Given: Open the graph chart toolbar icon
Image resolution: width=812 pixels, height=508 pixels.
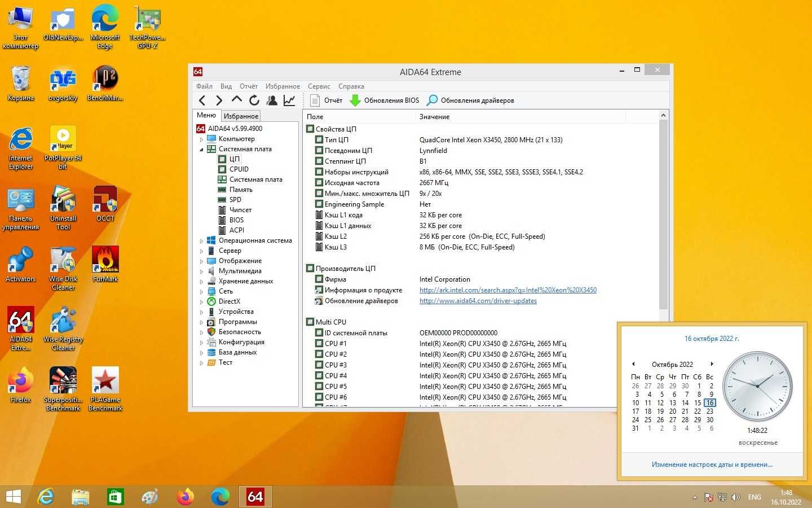Looking at the screenshot, I should (289, 100).
